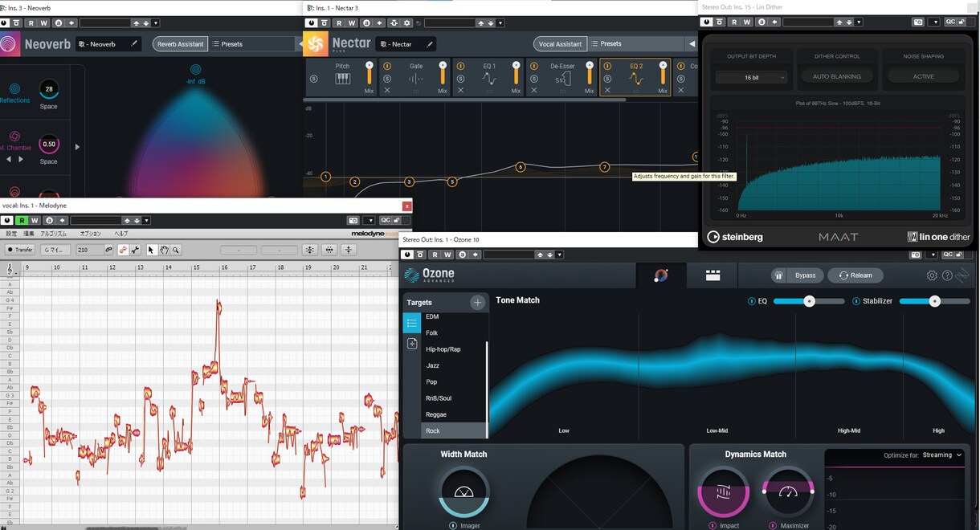Click Neoverb Reflections icon
Image resolution: width=980 pixels, height=530 pixels.
pyautogui.click(x=14, y=89)
